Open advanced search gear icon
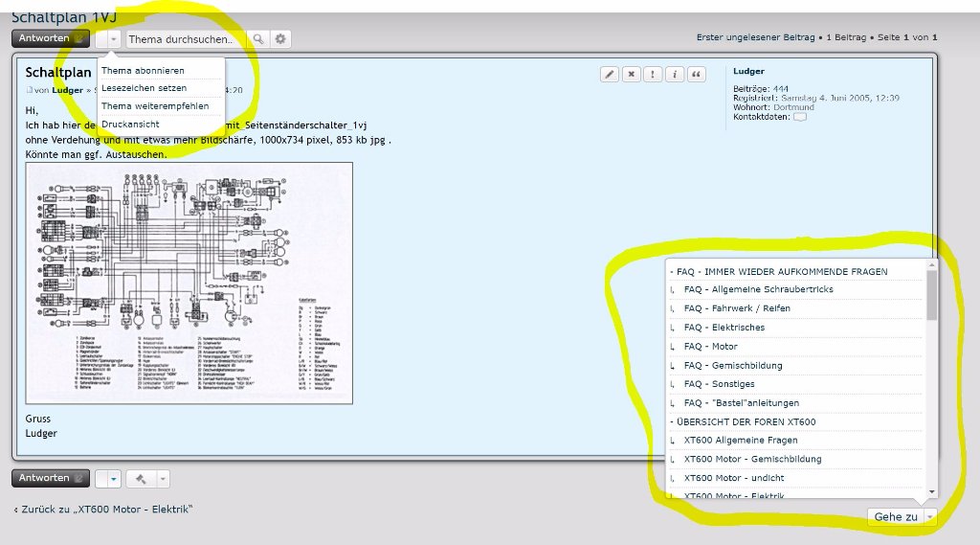Screen dimensions: 980x545 (x=279, y=39)
